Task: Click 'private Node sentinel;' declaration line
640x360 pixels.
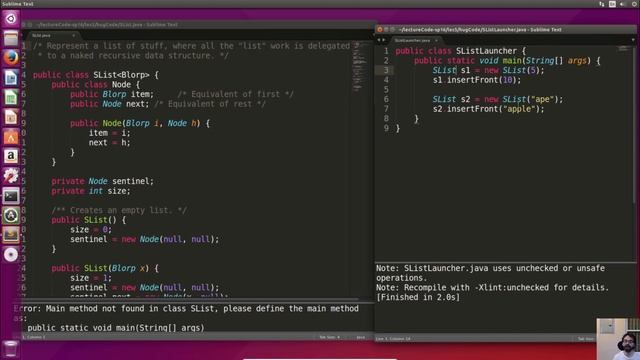Action: tap(102, 181)
